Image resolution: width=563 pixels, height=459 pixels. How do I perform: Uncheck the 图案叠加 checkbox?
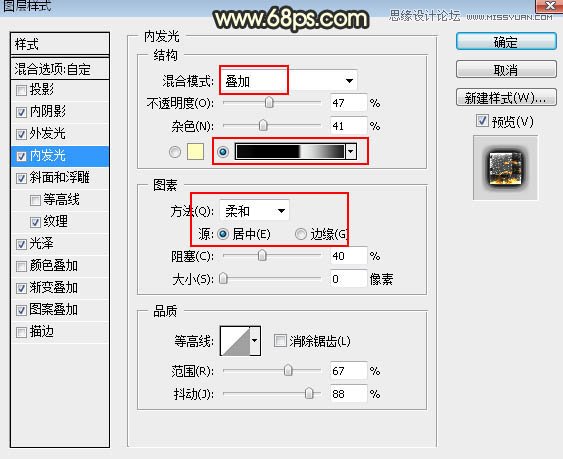[21, 310]
